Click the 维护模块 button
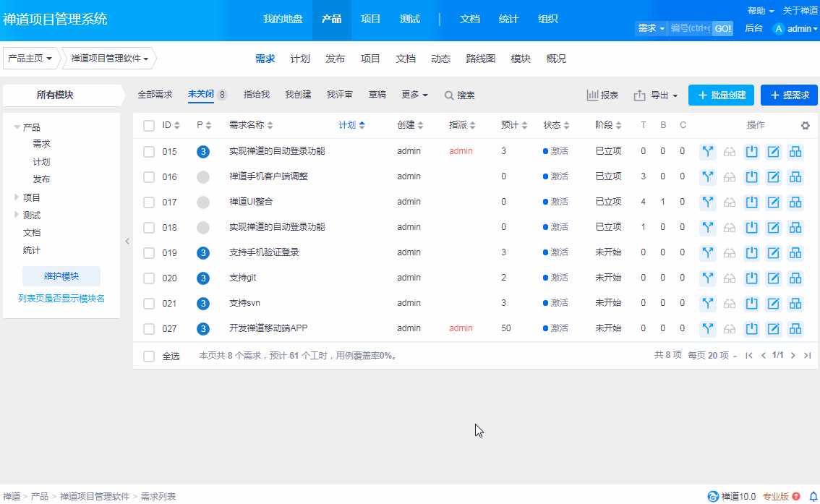Viewport: 820px width, 504px height. pos(61,276)
